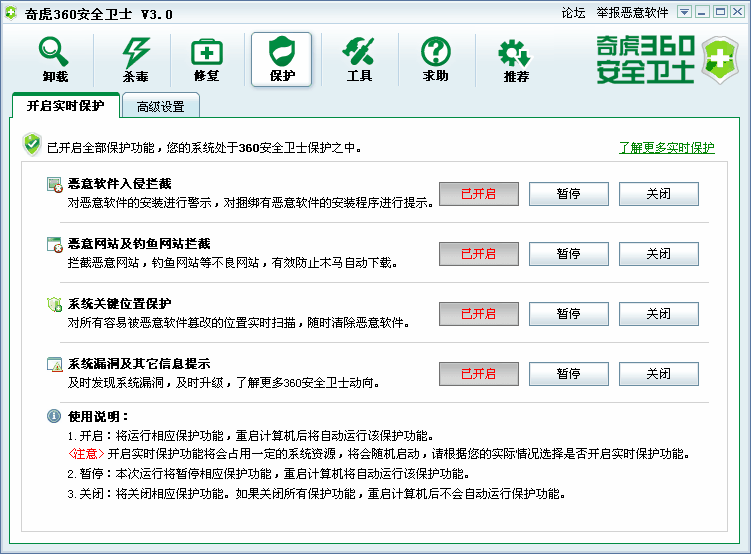Pause 系统关键位置保护 with 暂停
Screen dimensions: 751x554
pyautogui.click(x=569, y=314)
